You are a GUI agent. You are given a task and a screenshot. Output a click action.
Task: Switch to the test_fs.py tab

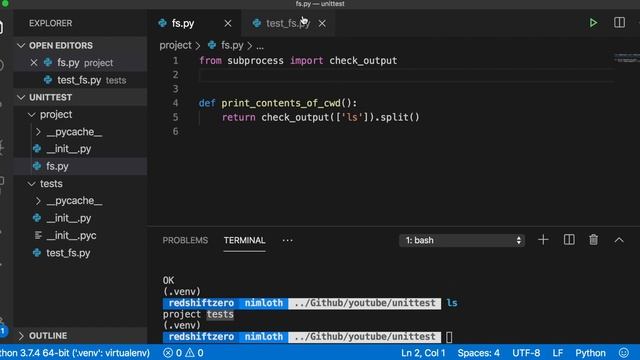(x=287, y=23)
